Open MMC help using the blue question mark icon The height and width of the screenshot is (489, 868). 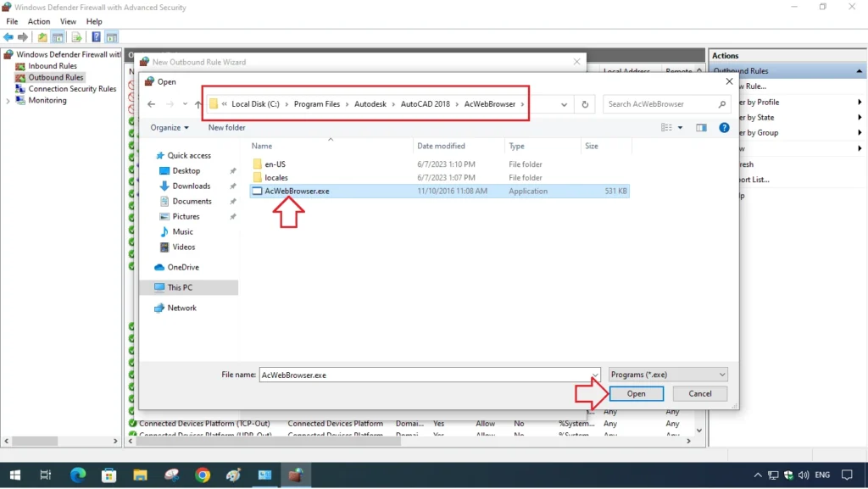click(x=96, y=36)
